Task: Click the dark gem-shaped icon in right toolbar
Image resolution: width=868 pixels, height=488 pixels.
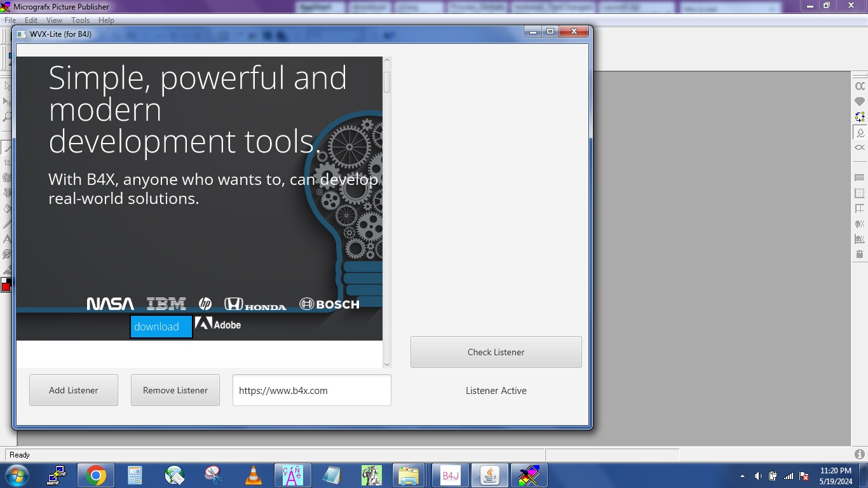Action: tap(860, 102)
